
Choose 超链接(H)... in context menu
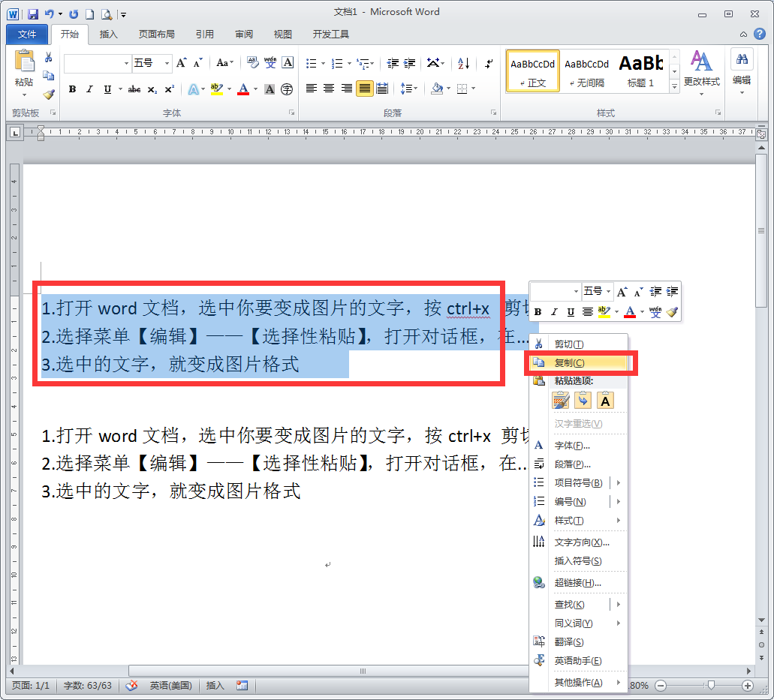pos(579,583)
